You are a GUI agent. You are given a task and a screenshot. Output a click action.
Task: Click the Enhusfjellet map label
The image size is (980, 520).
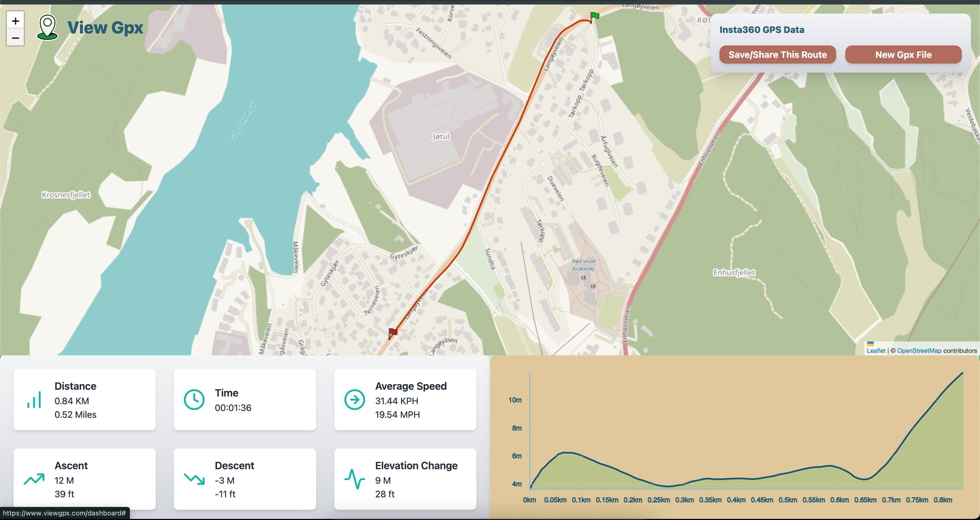(x=734, y=273)
